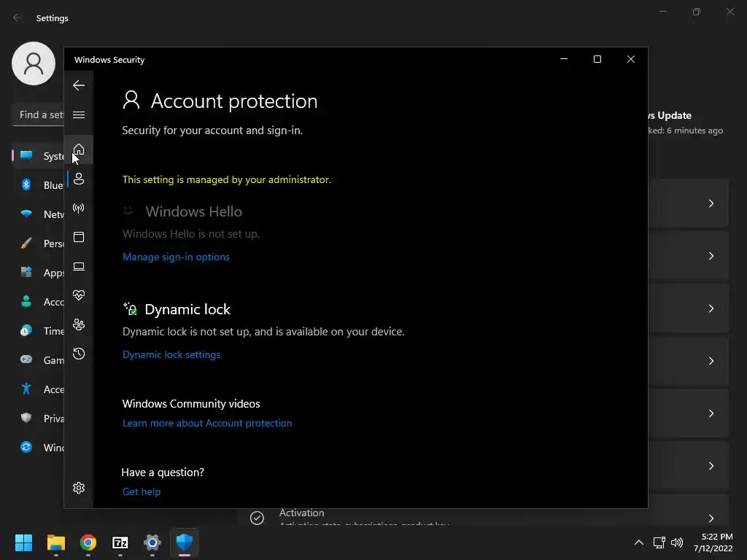Open Device performance & health
This screenshot has height=560, width=747.
click(79, 295)
